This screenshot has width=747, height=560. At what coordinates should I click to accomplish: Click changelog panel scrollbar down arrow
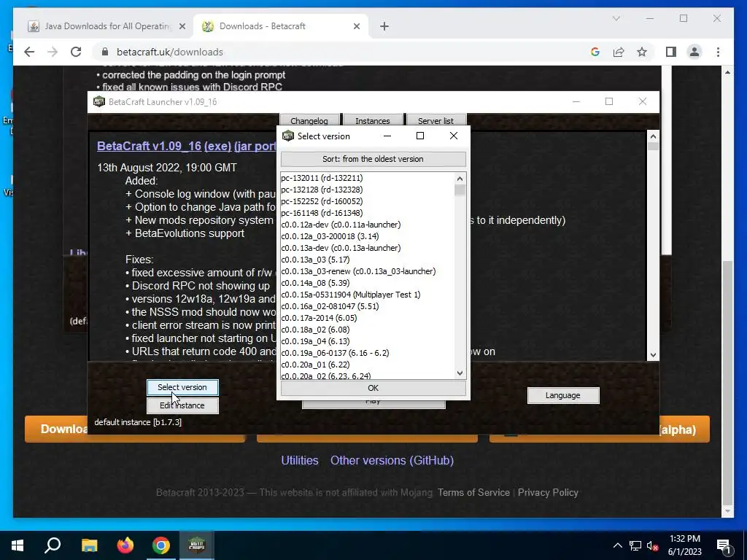(x=653, y=355)
